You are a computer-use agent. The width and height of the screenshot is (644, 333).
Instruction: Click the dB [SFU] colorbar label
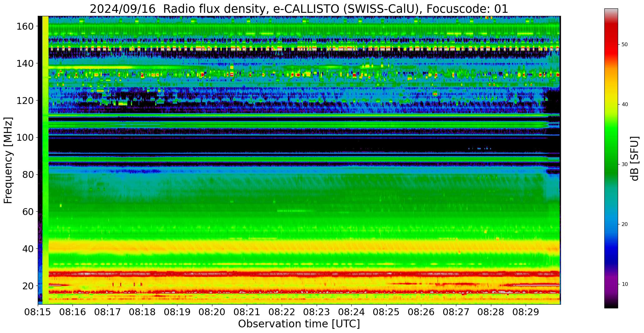click(634, 158)
